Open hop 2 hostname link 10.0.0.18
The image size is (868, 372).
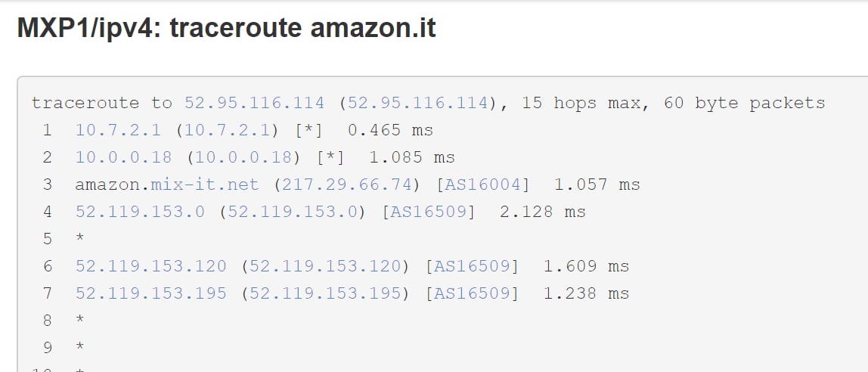coord(123,157)
